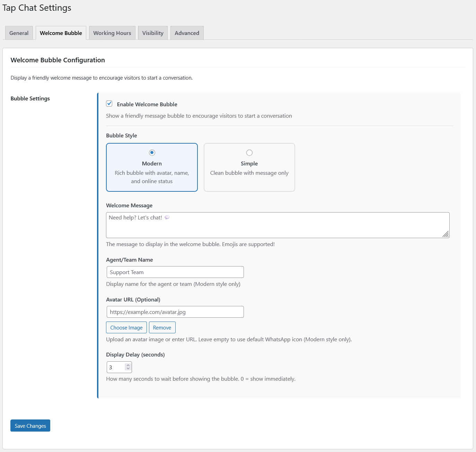This screenshot has width=476, height=452.
Task: Select the Welcome Bubble tab
Action: pyautogui.click(x=61, y=33)
